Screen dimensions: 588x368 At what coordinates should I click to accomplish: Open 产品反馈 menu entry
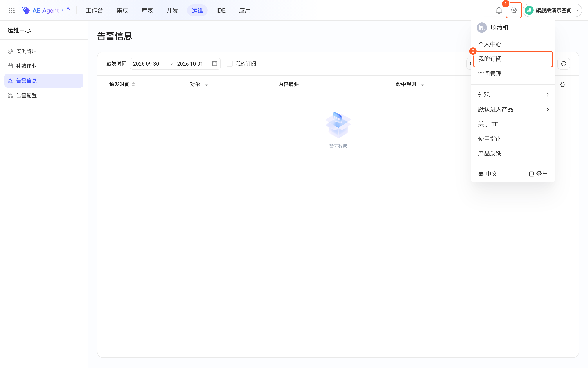(x=513, y=154)
